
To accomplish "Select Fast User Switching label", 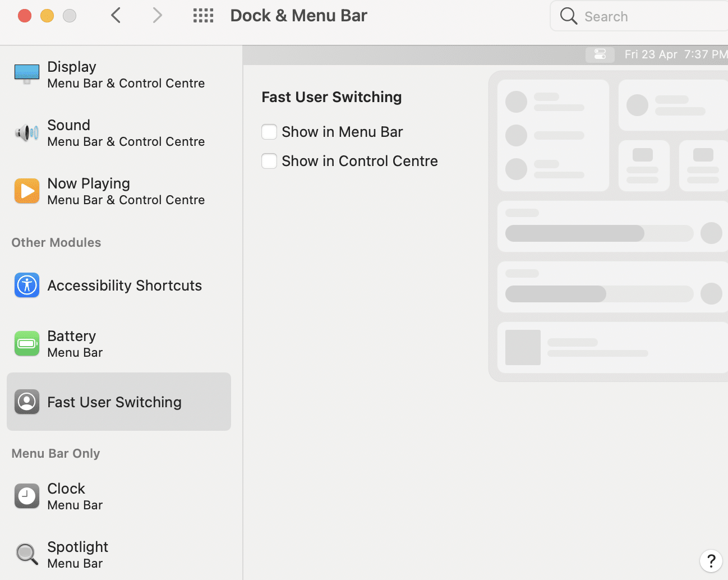I will coord(114,402).
